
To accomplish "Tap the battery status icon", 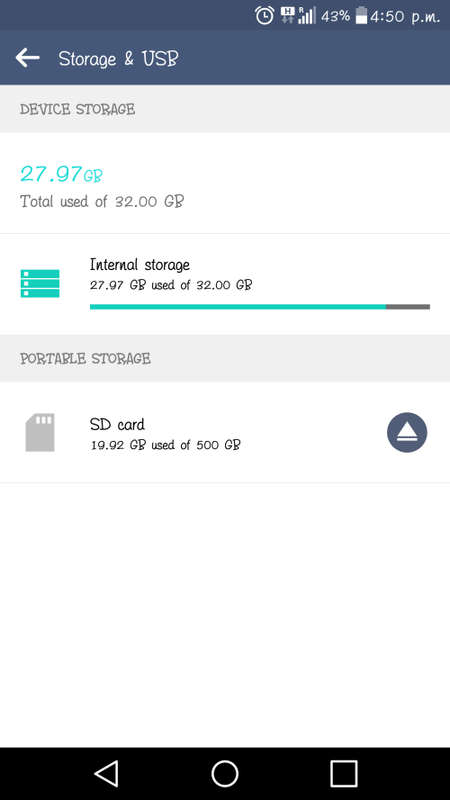I will coord(361,15).
